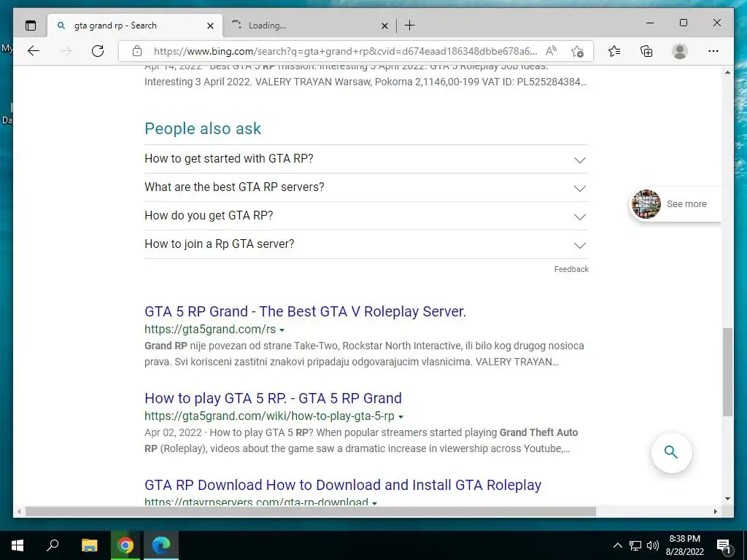Open the Windows Start menu
The image size is (747, 560).
(18, 545)
